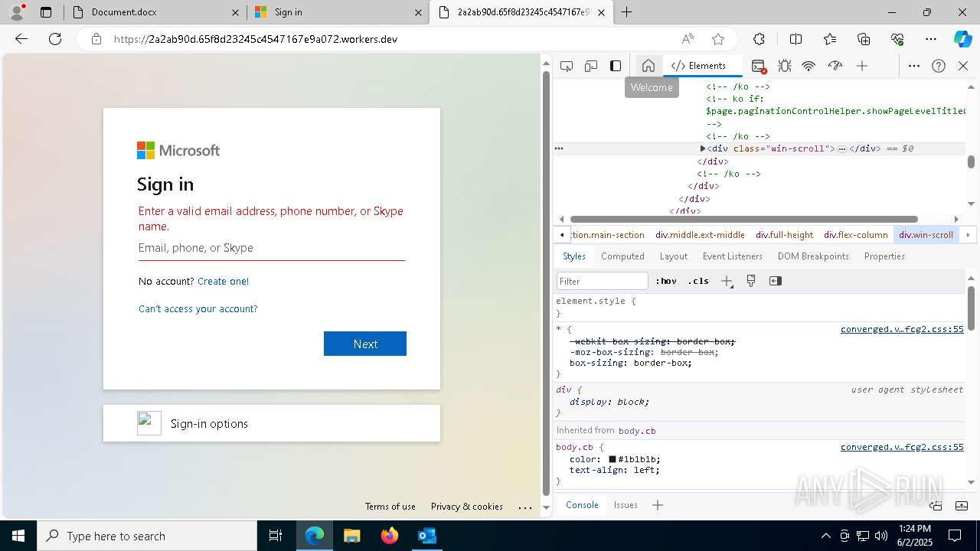Click the styles Filter input field
This screenshot has width=980, height=551.
tap(603, 281)
